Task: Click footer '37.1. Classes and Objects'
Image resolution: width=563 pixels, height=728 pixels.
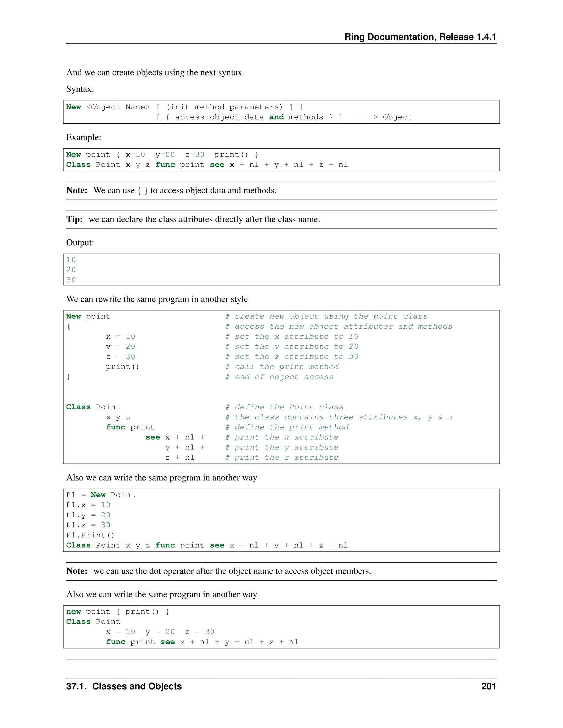Action: pos(124,686)
